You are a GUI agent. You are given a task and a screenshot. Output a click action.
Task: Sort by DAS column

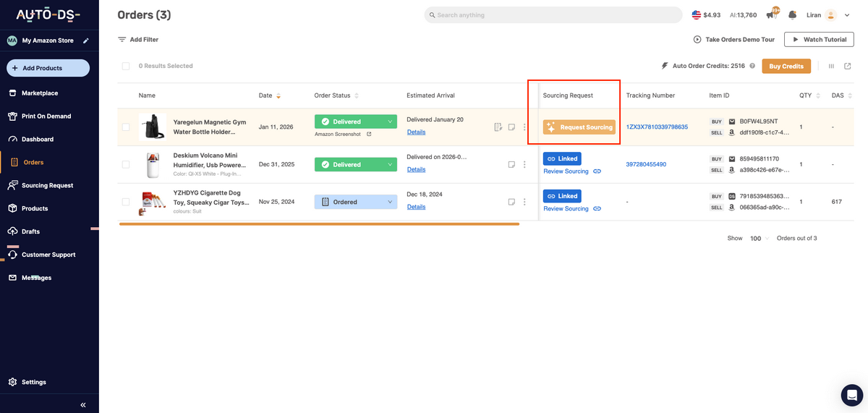850,95
